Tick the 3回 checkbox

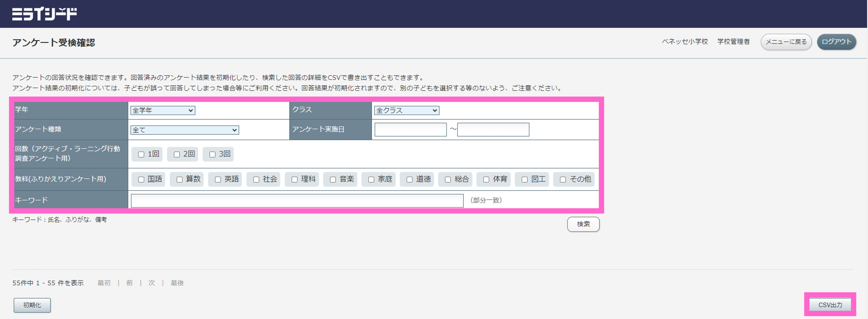(x=212, y=154)
